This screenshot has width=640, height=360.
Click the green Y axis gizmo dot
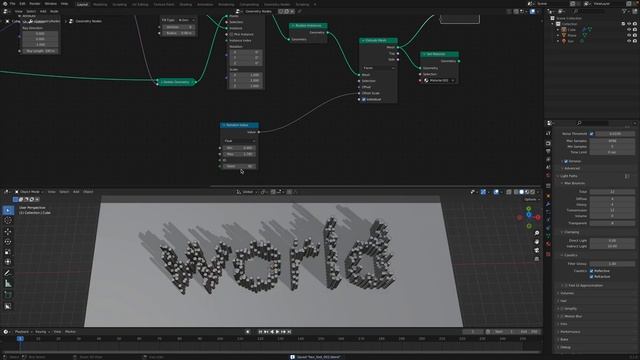tap(529, 209)
